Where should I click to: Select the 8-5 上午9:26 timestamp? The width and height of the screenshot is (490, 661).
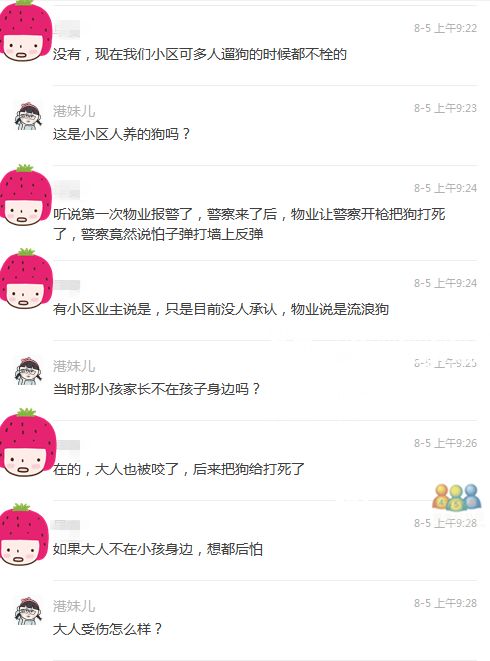coord(445,443)
